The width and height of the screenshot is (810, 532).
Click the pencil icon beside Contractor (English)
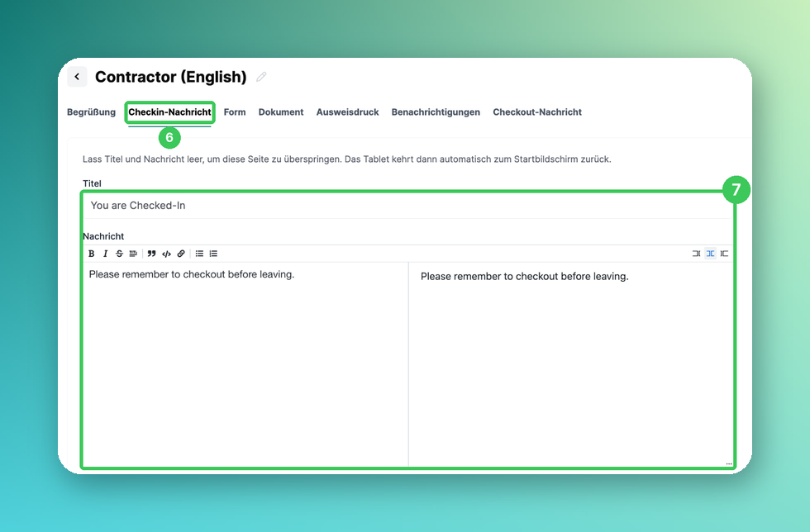[261, 77]
